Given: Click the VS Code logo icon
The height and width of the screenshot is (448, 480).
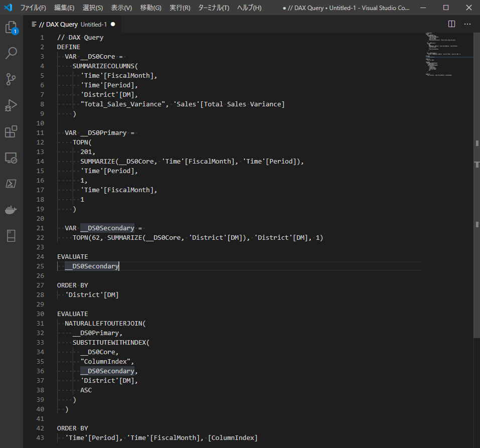Looking at the screenshot, I should pyautogui.click(x=8, y=8).
